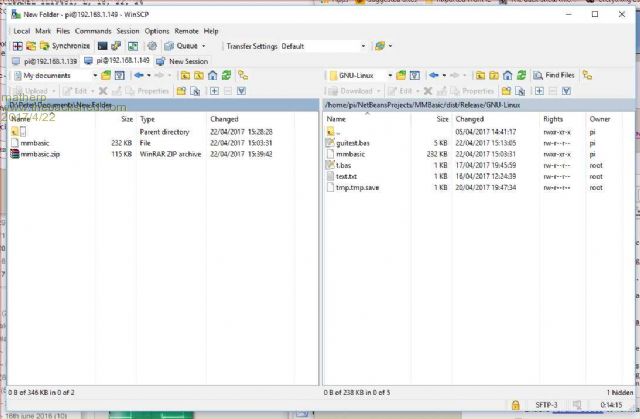Open the Session menu

(128, 31)
